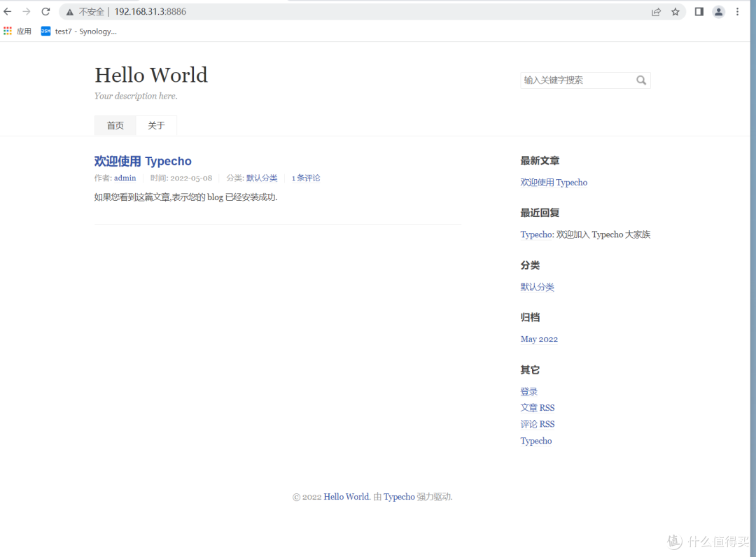Click the 不安全 site security indicator
Viewport: 756px width, 557px height.
(85, 11)
